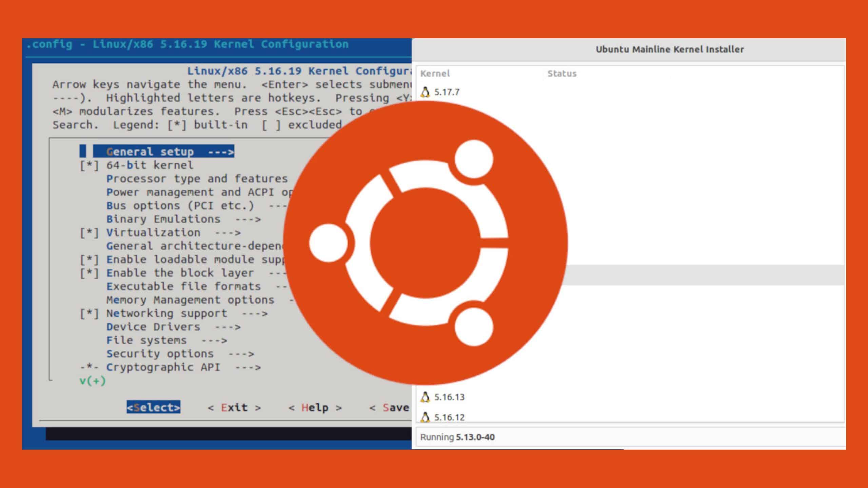Toggle Enable loadable module support checkbox

tap(90, 260)
